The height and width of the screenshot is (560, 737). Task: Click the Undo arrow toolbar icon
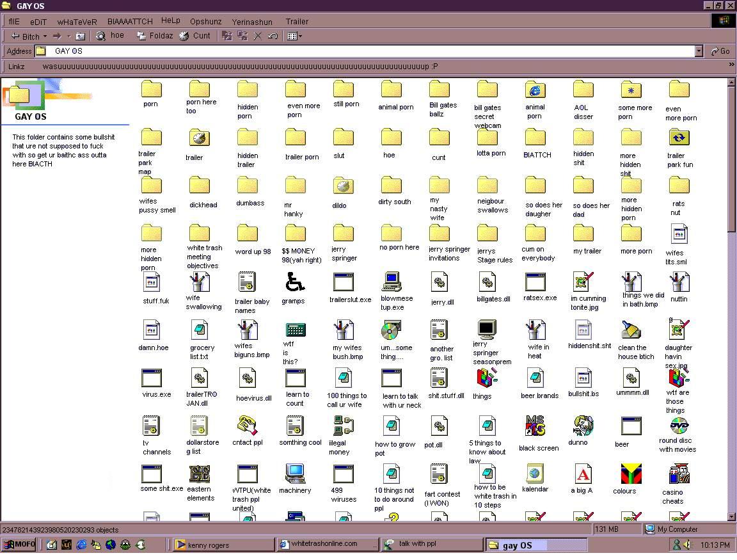[x=273, y=36]
